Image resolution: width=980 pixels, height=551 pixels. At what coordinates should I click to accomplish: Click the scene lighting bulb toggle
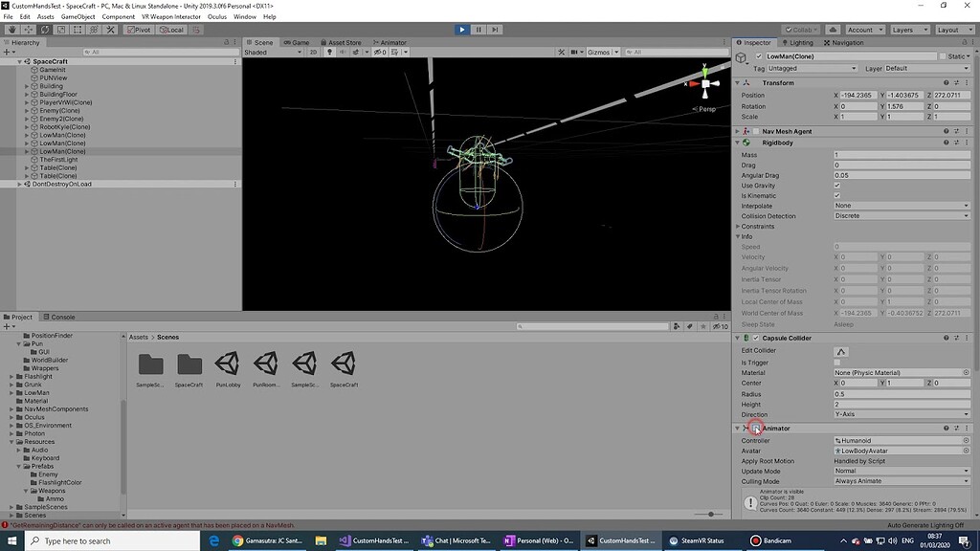pyautogui.click(x=330, y=53)
